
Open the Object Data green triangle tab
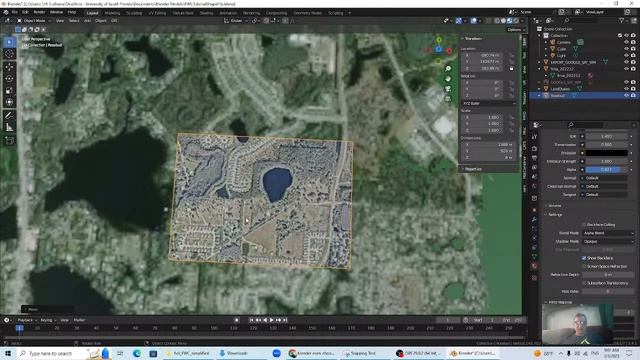[535, 257]
